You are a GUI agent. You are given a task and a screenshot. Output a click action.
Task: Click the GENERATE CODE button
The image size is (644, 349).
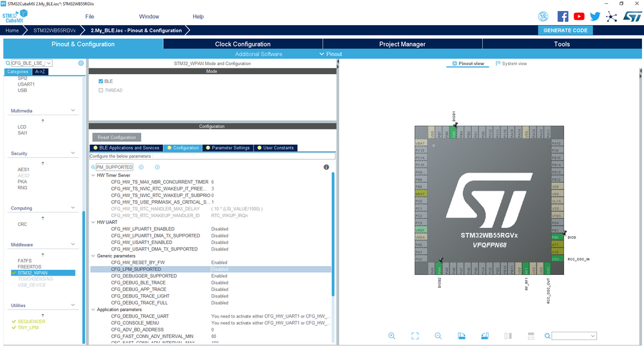(x=565, y=30)
